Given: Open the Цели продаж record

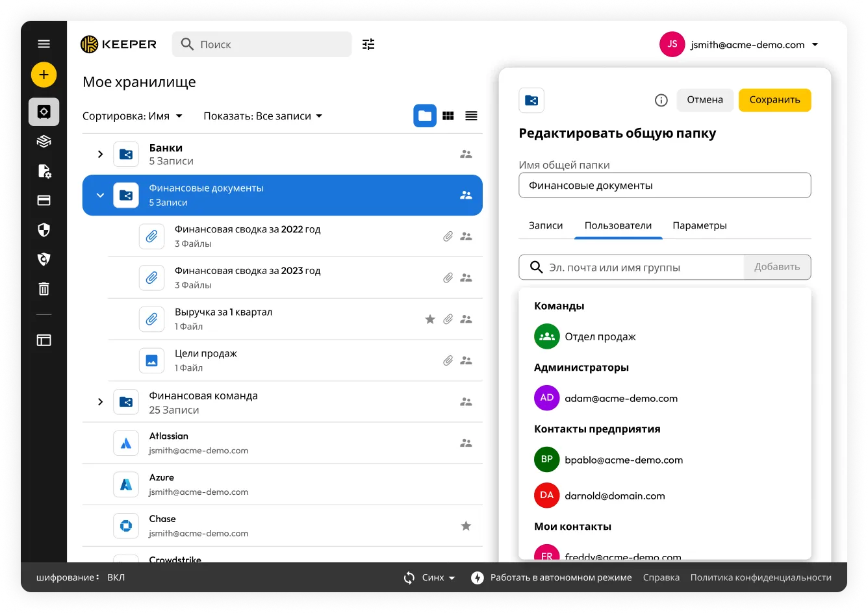Looking at the screenshot, I should 295,360.
